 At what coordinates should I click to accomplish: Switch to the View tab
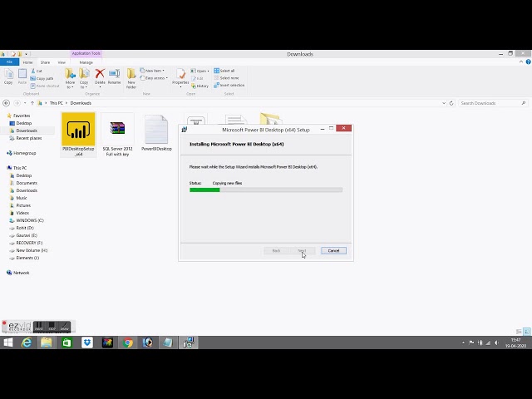(x=62, y=62)
